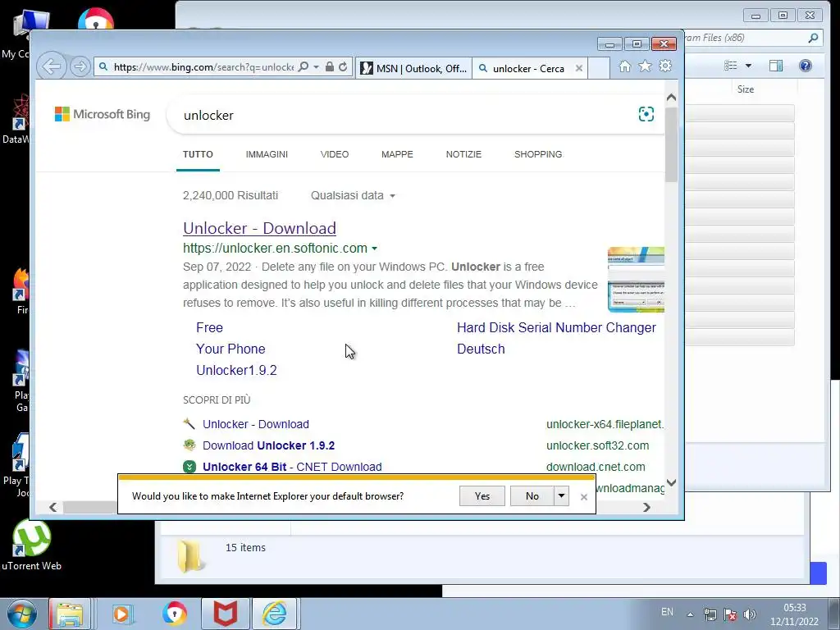The height and width of the screenshot is (630, 840).
Task: Open 'Unlocker 64 Bit - CNET Download' link
Action: (292, 467)
